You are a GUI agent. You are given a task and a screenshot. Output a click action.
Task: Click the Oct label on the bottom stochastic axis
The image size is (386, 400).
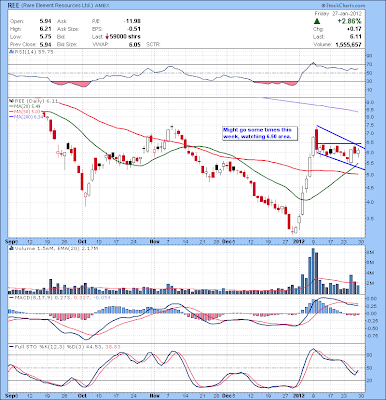82,396
